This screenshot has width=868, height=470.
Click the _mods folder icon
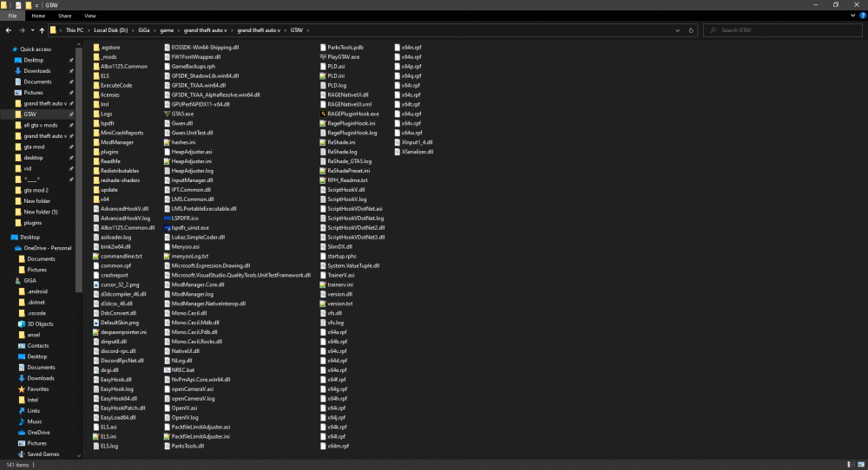[96, 57]
